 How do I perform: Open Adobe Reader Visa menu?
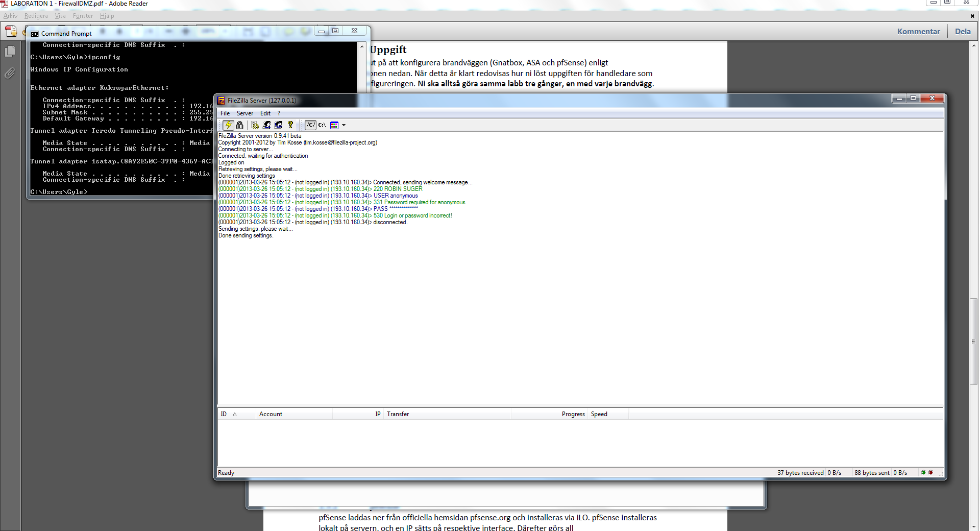coord(60,16)
